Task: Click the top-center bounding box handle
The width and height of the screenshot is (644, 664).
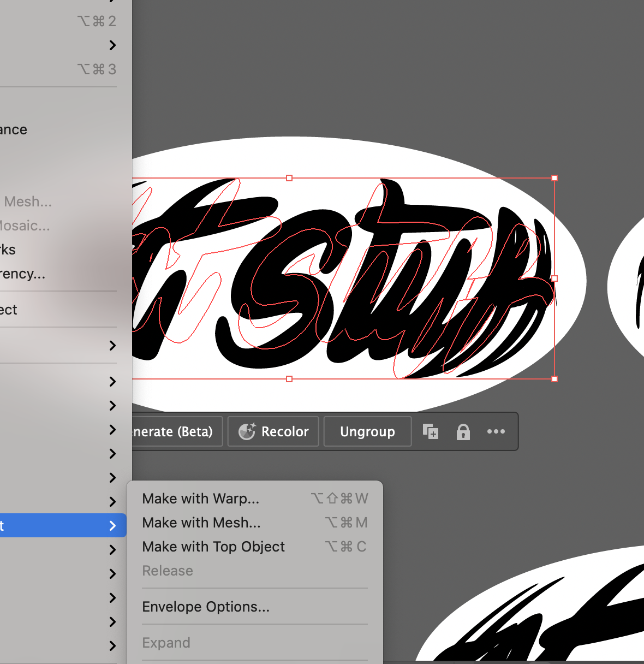Action: coord(288,178)
